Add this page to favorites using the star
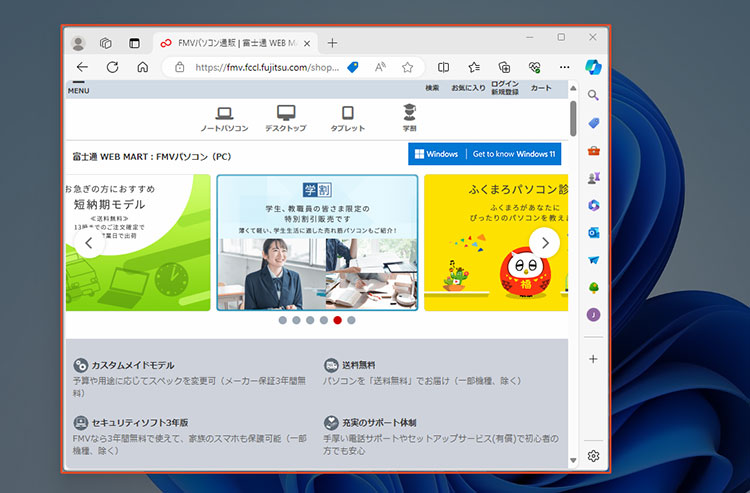Viewport: 750px width, 493px height. [x=407, y=67]
